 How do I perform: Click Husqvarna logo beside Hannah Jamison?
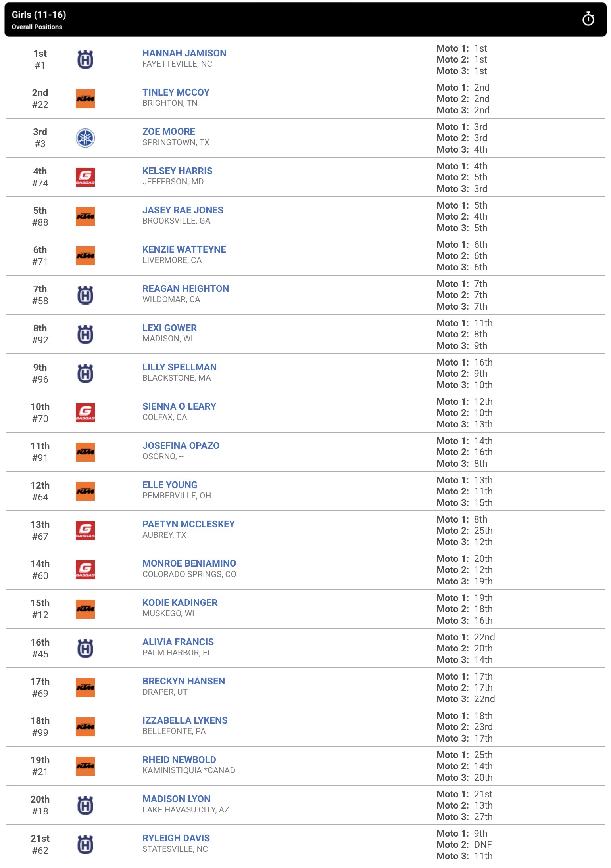pos(85,59)
